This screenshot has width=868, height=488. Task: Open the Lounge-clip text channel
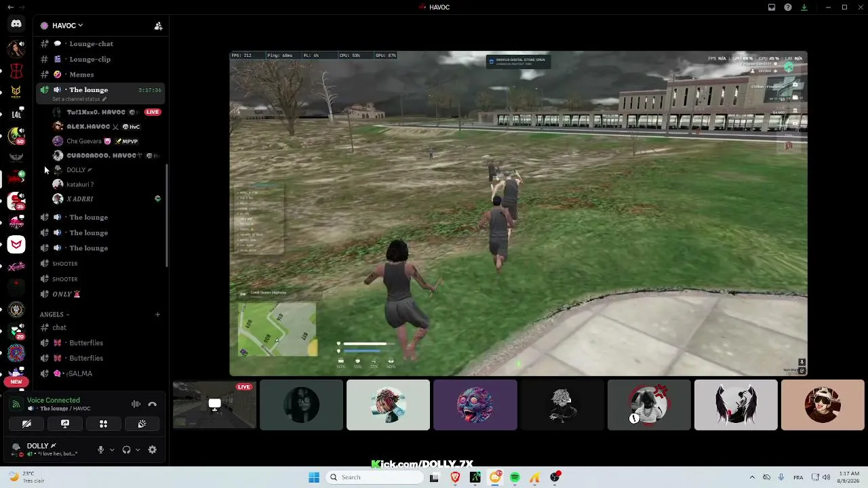pyautogui.click(x=100, y=59)
